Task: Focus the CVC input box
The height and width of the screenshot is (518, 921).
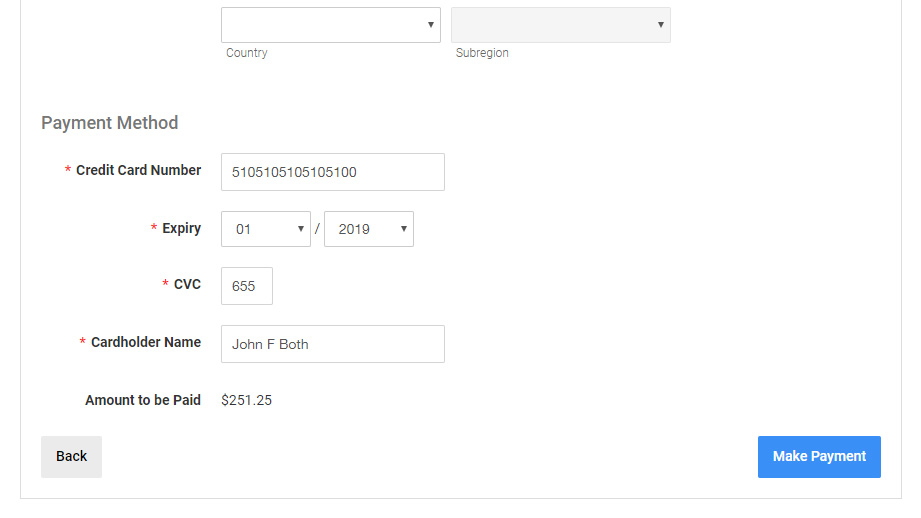Action: (246, 286)
